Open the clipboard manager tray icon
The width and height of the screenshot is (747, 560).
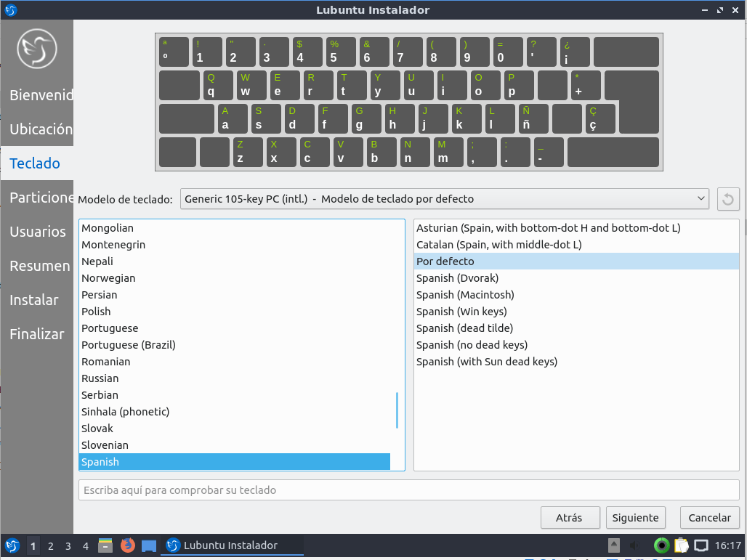click(681, 545)
